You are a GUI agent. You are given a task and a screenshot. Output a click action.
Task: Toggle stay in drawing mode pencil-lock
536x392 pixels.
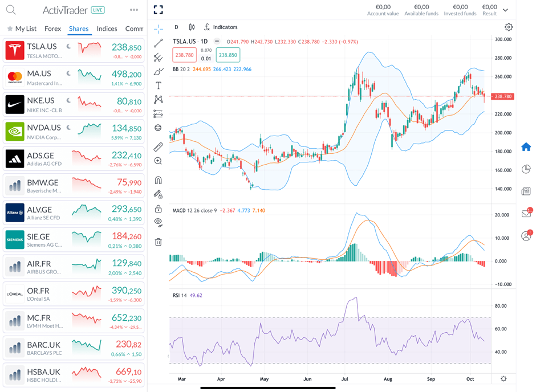pos(159,194)
